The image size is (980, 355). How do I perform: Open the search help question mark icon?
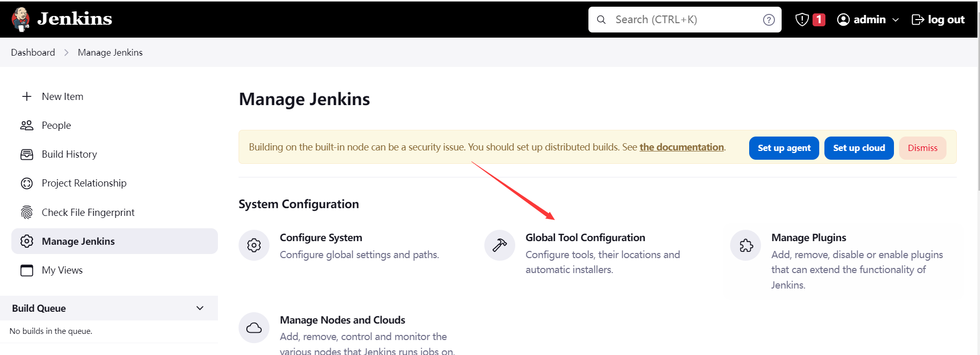pyautogui.click(x=769, y=20)
